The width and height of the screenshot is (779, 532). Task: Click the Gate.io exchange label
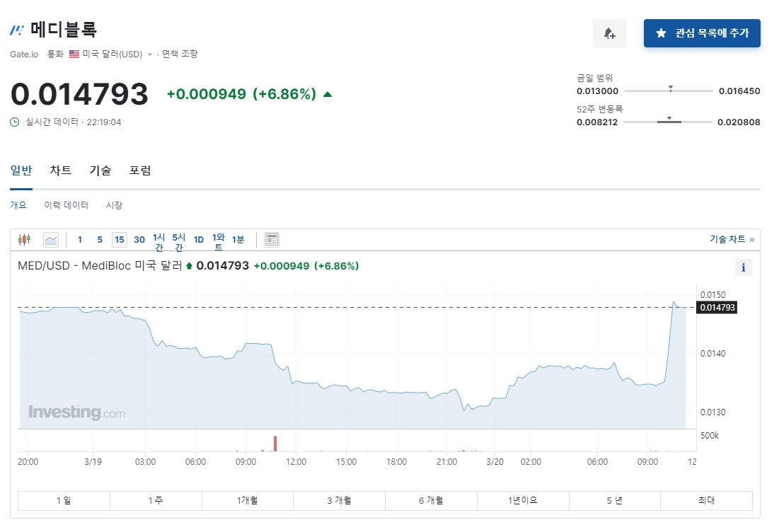click(x=24, y=54)
